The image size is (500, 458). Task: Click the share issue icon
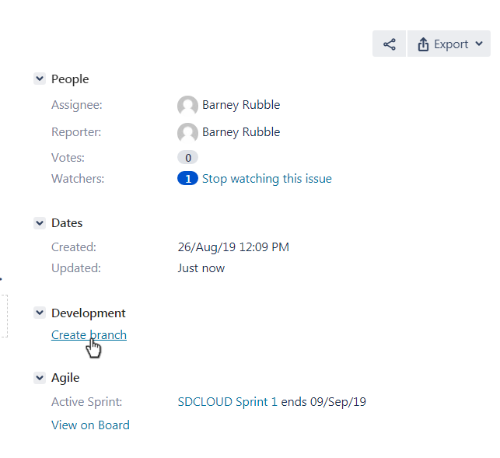coord(389,44)
